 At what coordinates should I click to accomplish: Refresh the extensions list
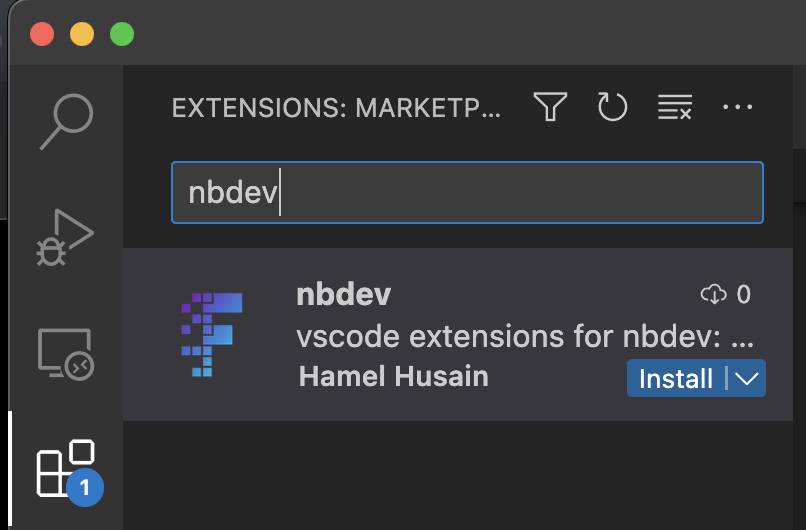point(612,107)
